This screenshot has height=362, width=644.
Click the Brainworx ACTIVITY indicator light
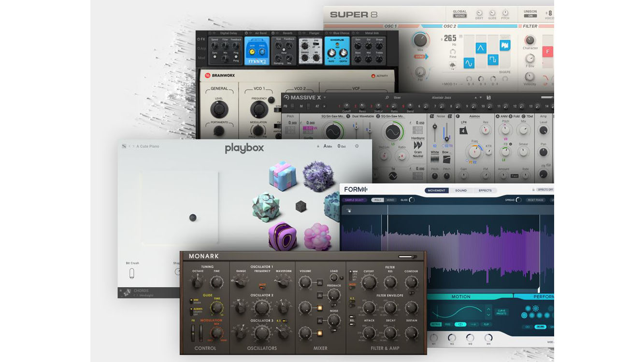(373, 76)
